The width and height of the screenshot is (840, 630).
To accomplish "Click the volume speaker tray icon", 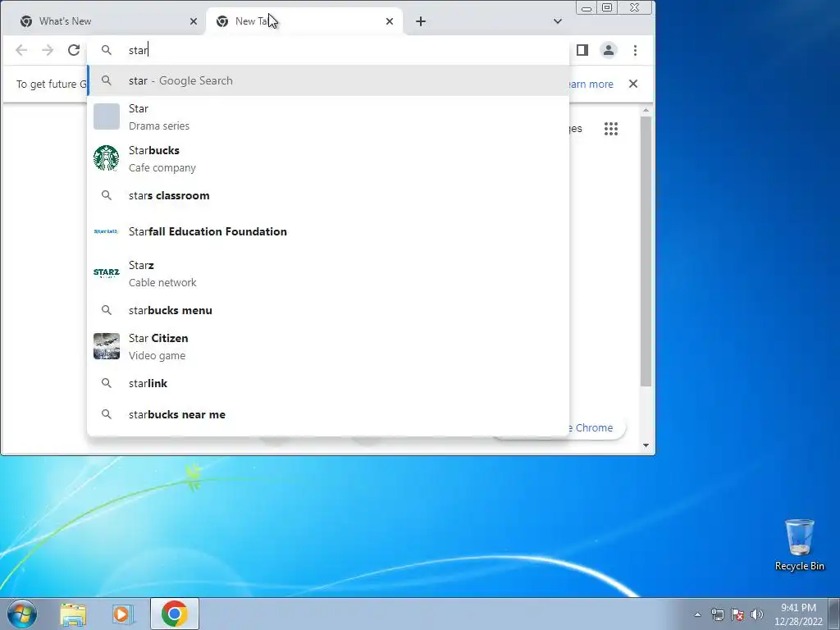I will [x=757, y=614].
